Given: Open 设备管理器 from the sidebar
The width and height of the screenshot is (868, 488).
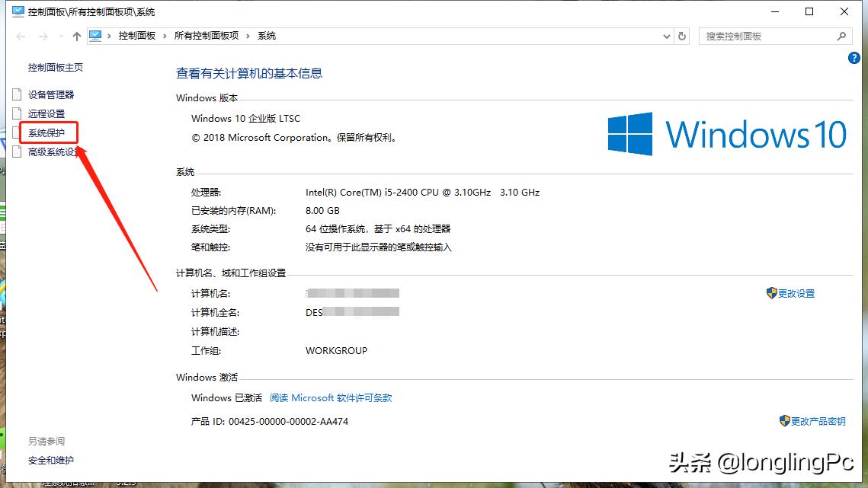Looking at the screenshot, I should [x=50, y=94].
